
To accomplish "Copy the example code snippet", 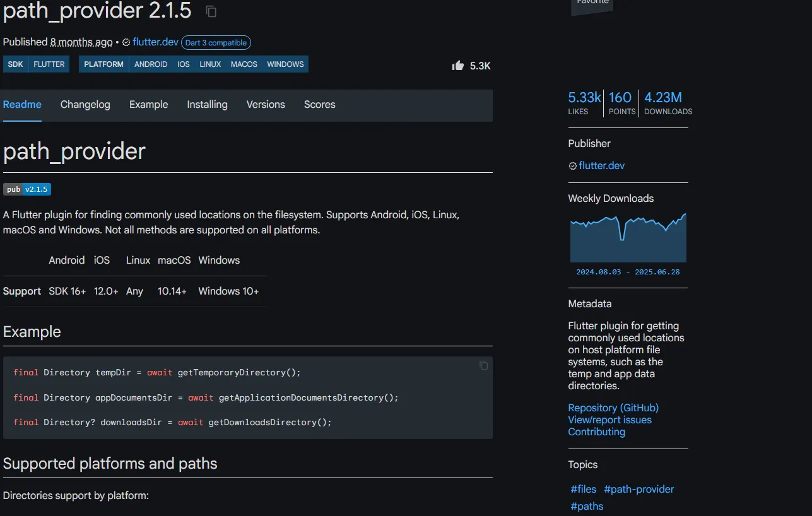I will coord(484,365).
